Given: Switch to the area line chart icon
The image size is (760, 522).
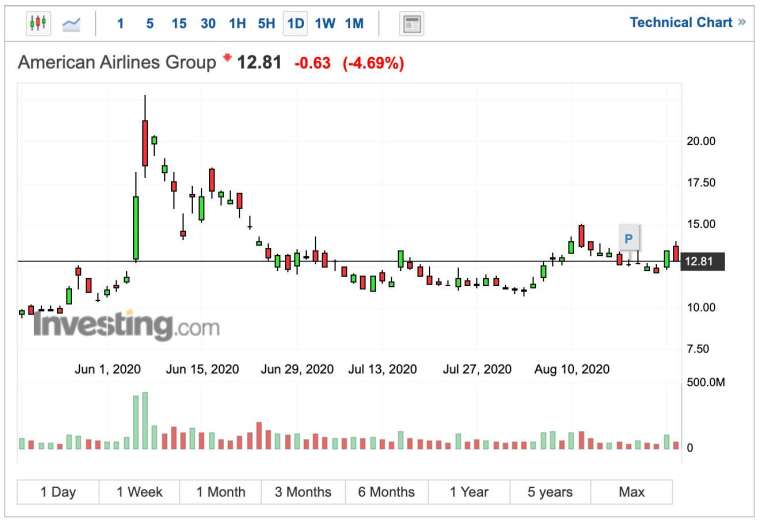Looking at the screenshot, I should (71, 23).
